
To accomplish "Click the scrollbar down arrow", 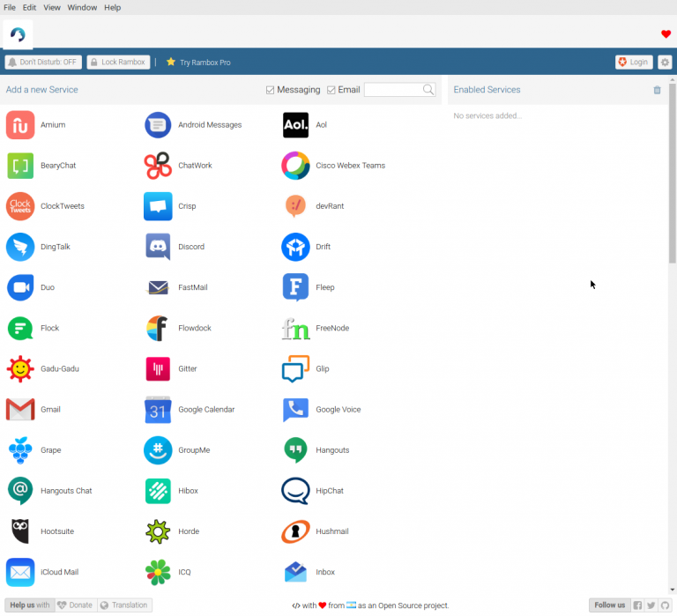I will 673,590.
